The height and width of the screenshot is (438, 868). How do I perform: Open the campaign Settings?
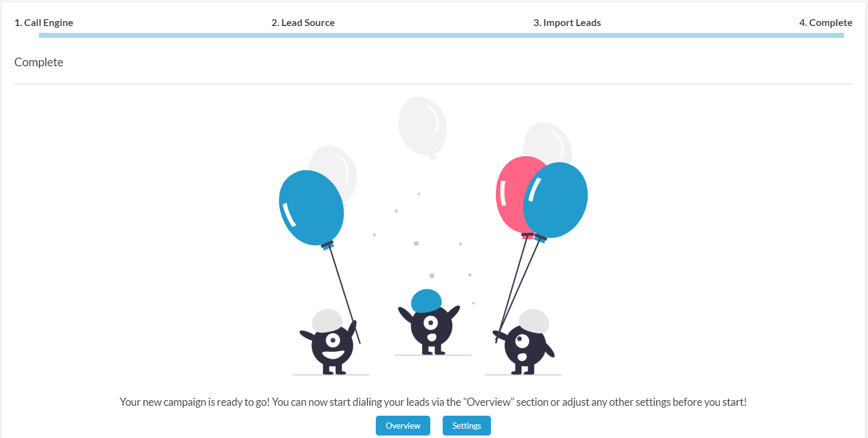(467, 426)
